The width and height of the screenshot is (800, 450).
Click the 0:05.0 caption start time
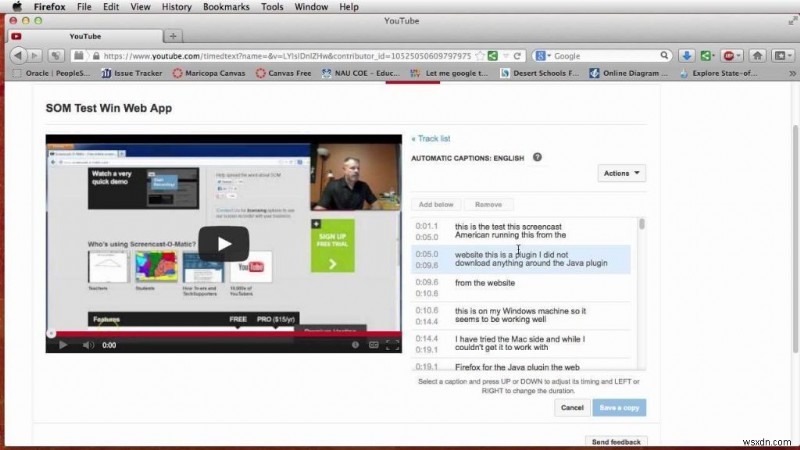pyautogui.click(x=427, y=254)
